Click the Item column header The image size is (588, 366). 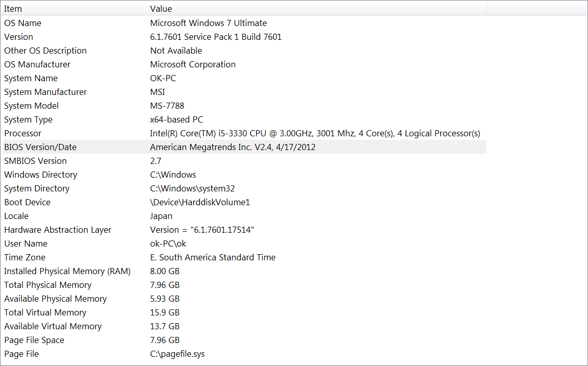click(73, 8)
